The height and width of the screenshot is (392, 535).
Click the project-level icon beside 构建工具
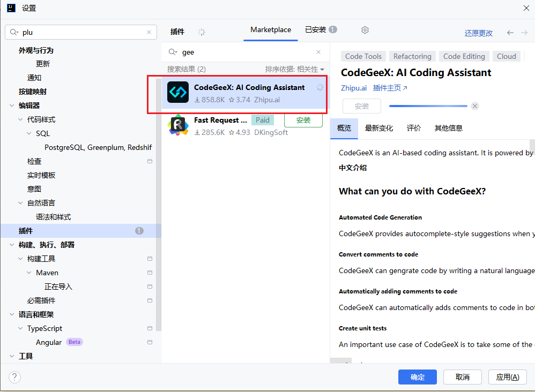[x=150, y=259]
